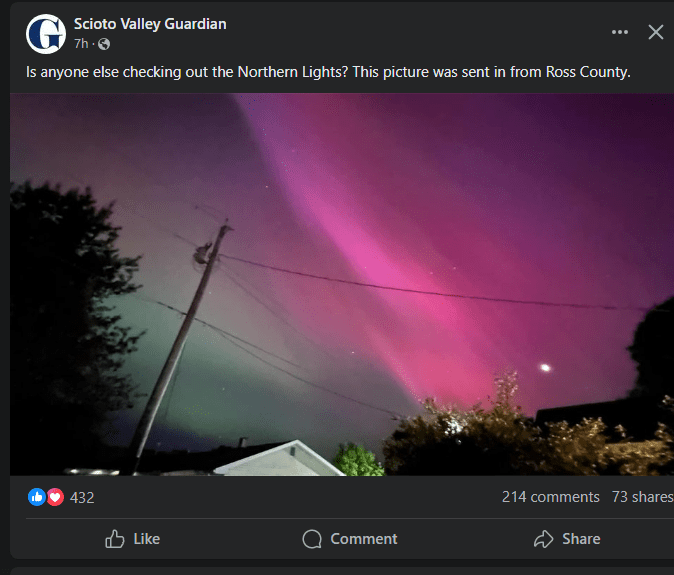Open Scioto Valley Guardian profile picture

[x=46, y=34]
